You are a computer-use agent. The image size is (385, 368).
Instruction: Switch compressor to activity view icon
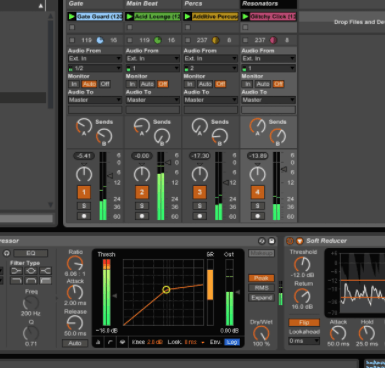tap(122, 342)
